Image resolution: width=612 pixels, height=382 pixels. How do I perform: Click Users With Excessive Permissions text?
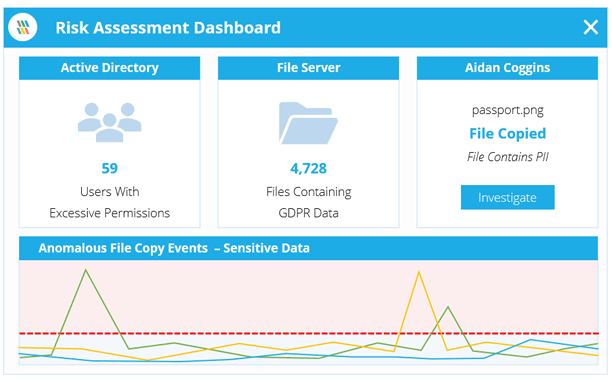coord(110,202)
